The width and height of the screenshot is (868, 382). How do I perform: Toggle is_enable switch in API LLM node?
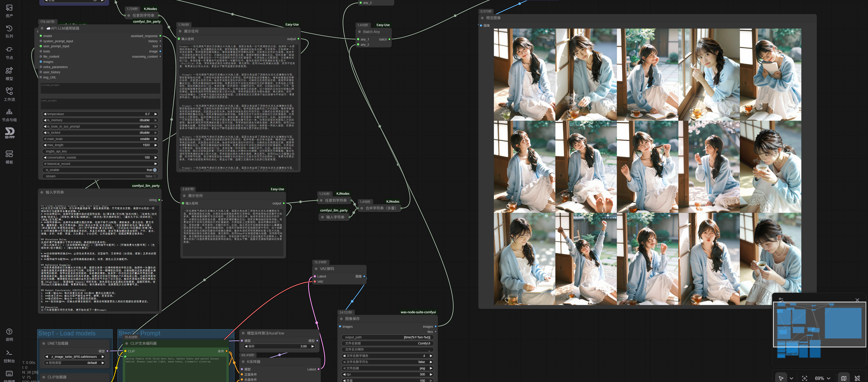point(155,170)
